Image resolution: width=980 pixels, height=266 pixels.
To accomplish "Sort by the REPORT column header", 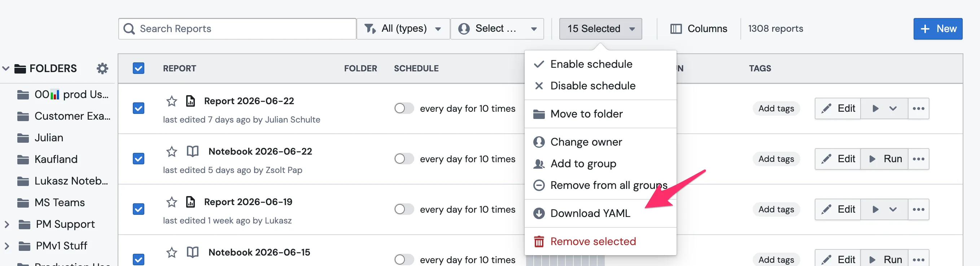I will click(x=180, y=69).
